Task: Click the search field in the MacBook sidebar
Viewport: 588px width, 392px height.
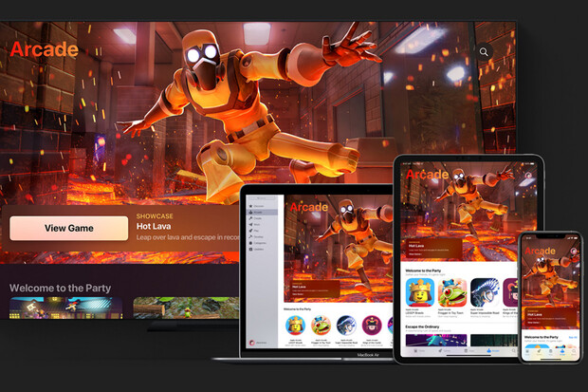Action: pyautogui.click(x=262, y=197)
